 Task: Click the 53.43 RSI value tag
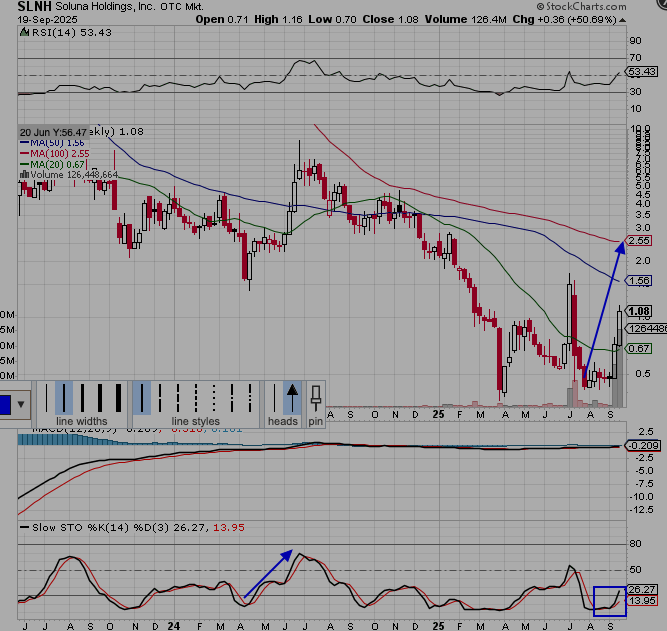[x=641, y=71]
